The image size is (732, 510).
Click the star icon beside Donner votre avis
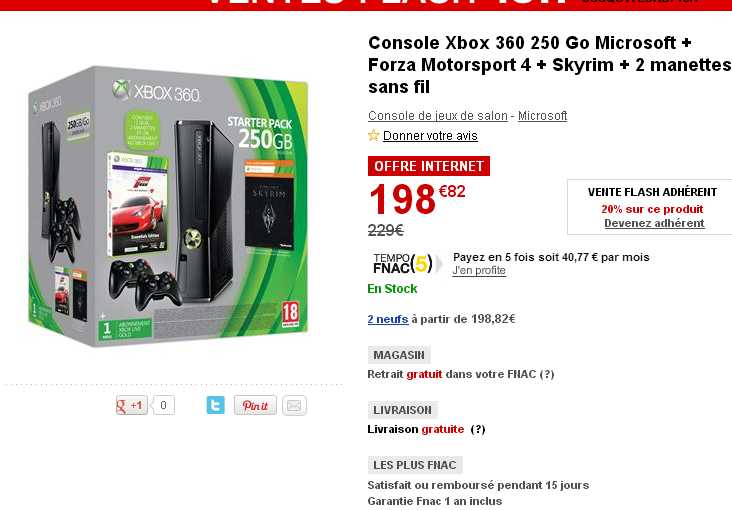373,135
